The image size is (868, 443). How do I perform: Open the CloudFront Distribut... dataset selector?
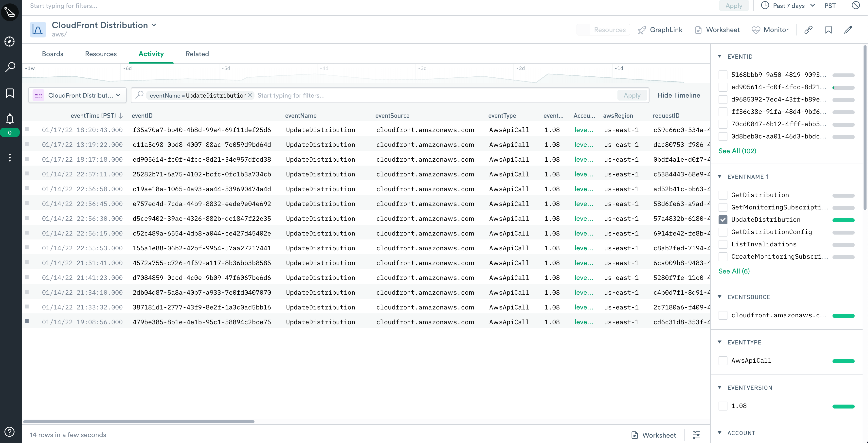point(77,95)
